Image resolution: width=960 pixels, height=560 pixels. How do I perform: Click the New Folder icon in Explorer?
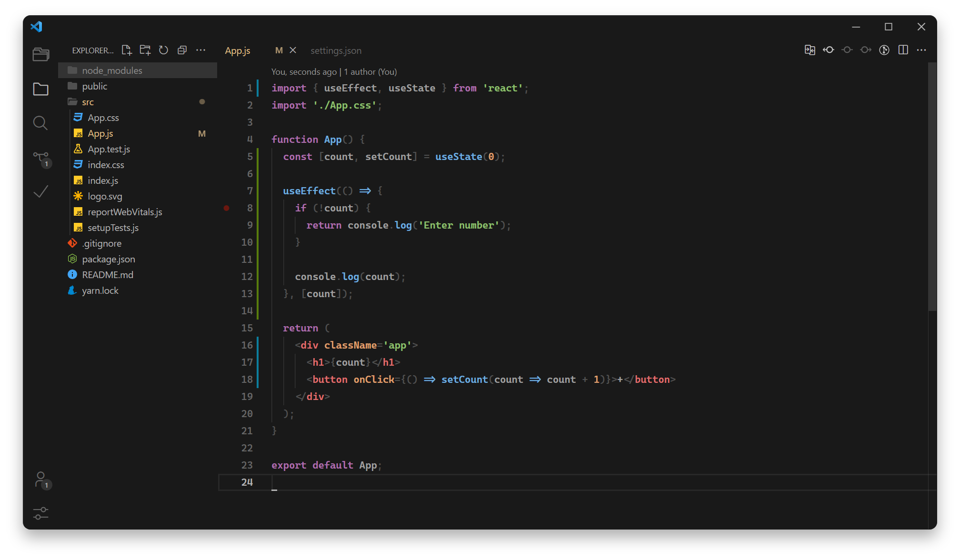coord(145,50)
